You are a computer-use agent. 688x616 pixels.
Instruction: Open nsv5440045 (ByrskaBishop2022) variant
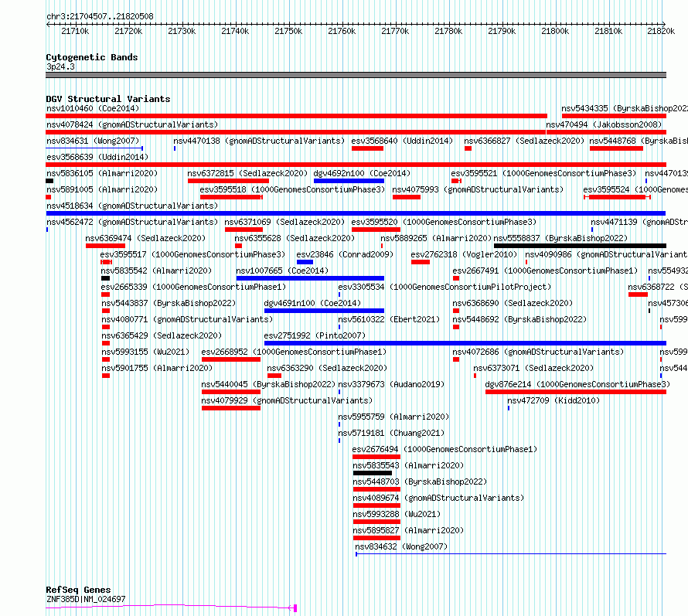click(x=268, y=384)
